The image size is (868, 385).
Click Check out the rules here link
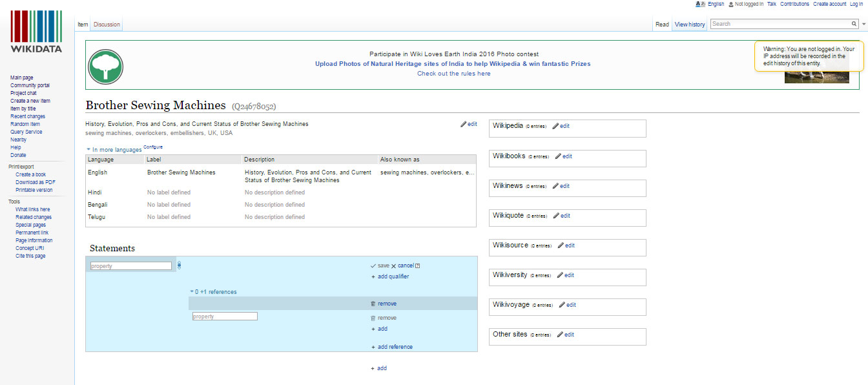453,74
